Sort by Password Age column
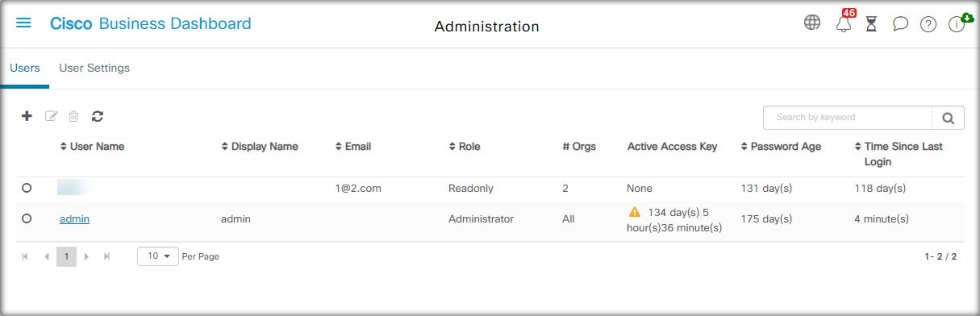 [781, 147]
